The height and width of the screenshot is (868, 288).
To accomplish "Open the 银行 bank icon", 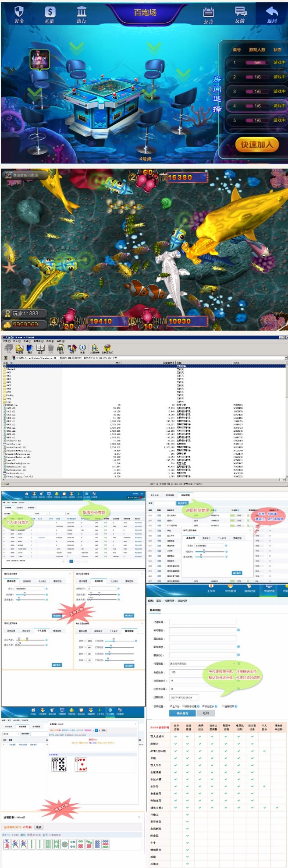I will (82, 13).
